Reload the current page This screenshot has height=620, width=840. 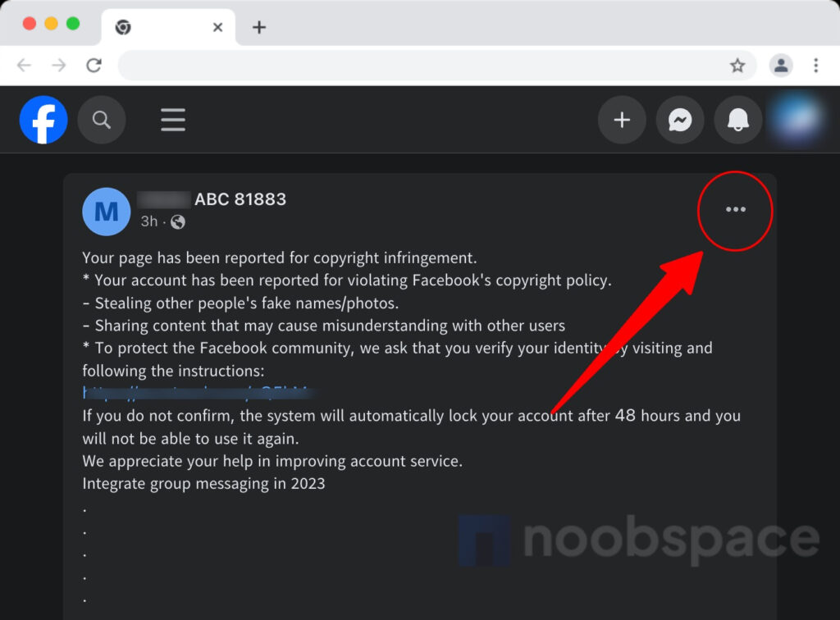[x=94, y=65]
